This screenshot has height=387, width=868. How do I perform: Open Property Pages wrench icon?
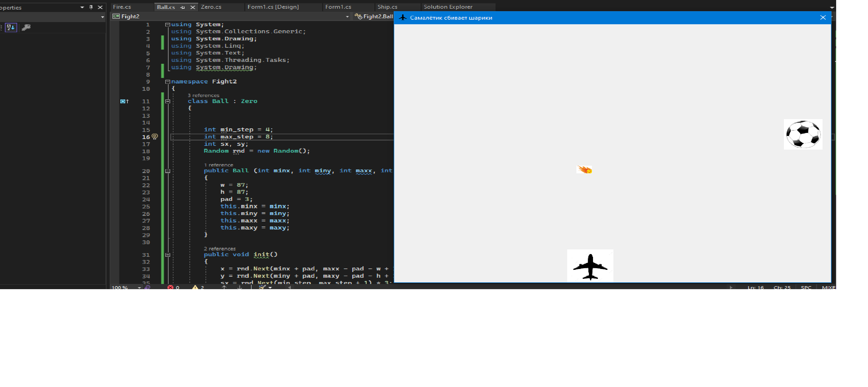[x=26, y=28]
